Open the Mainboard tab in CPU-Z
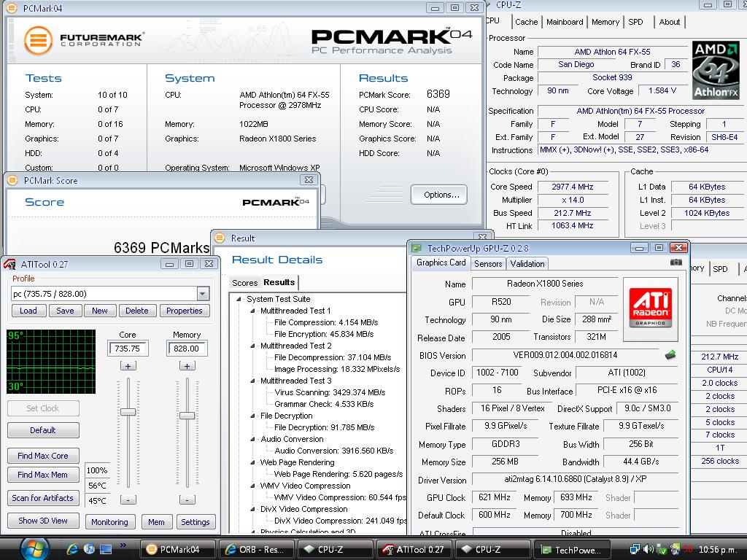The height and width of the screenshot is (560, 747). [565, 22]
